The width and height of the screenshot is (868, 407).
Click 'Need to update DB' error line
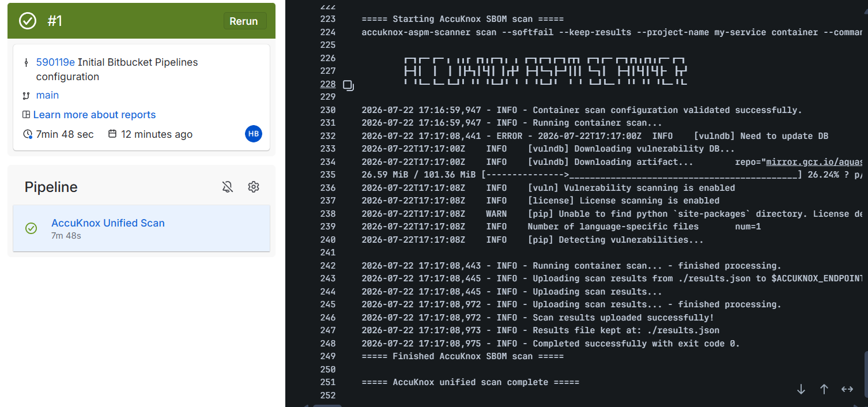pos(595,136)
